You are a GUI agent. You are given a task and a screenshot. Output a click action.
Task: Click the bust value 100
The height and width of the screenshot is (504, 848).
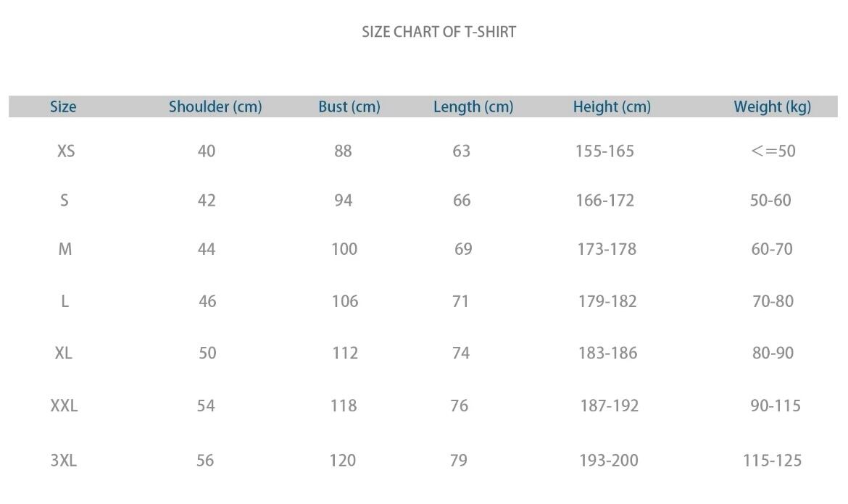click(344, 249)
